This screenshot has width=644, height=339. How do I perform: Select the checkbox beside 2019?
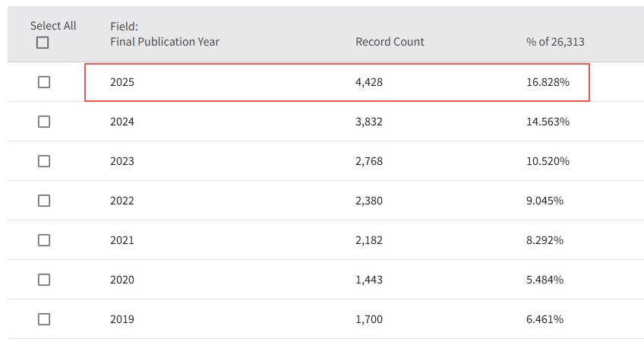(x=44, y=319)
